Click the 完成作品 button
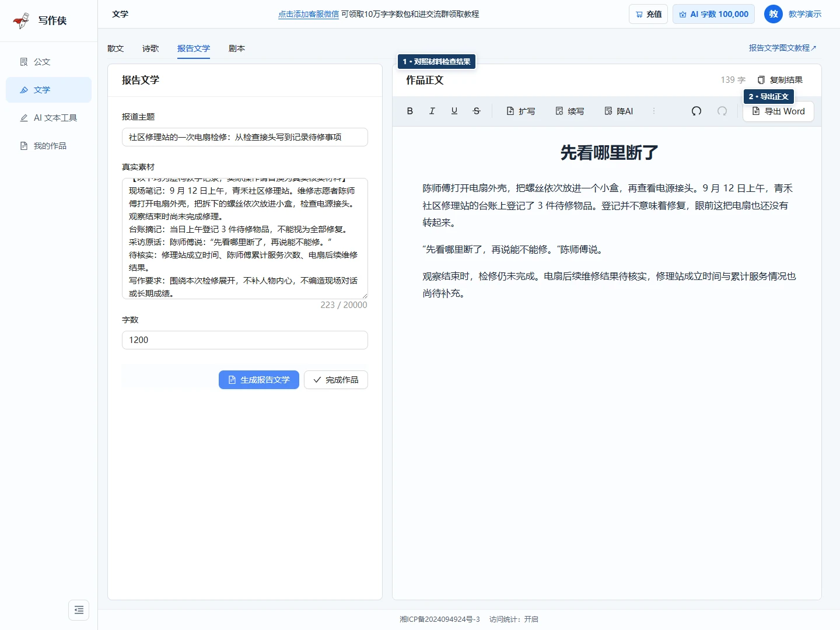 coord(336,380)
